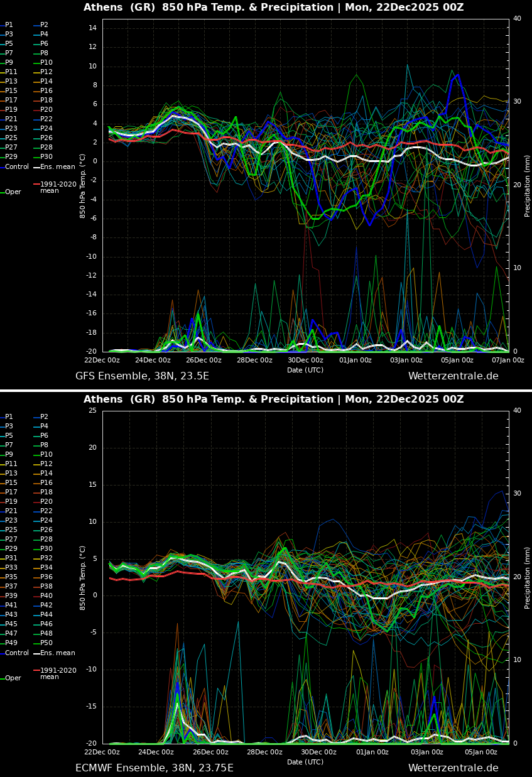Screen dimensions: 532x777
Task: Toggle the P36 member in ECMWF legend
Action: [46, 577]
